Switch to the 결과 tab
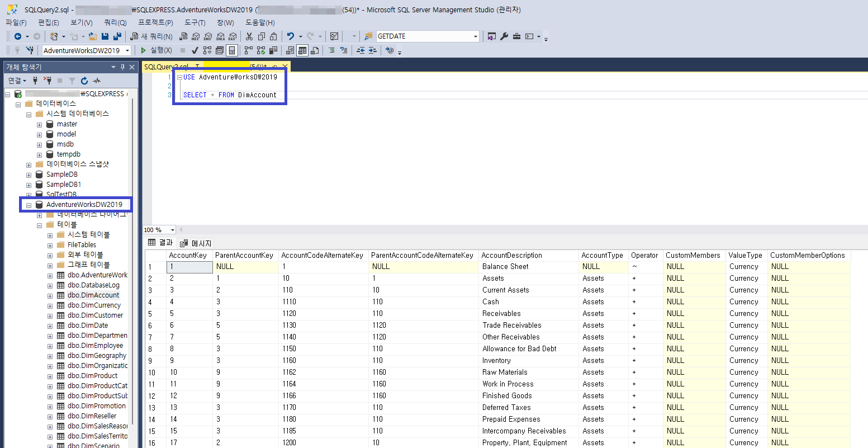This screenshot has height=448, width=868. (160, 243)
